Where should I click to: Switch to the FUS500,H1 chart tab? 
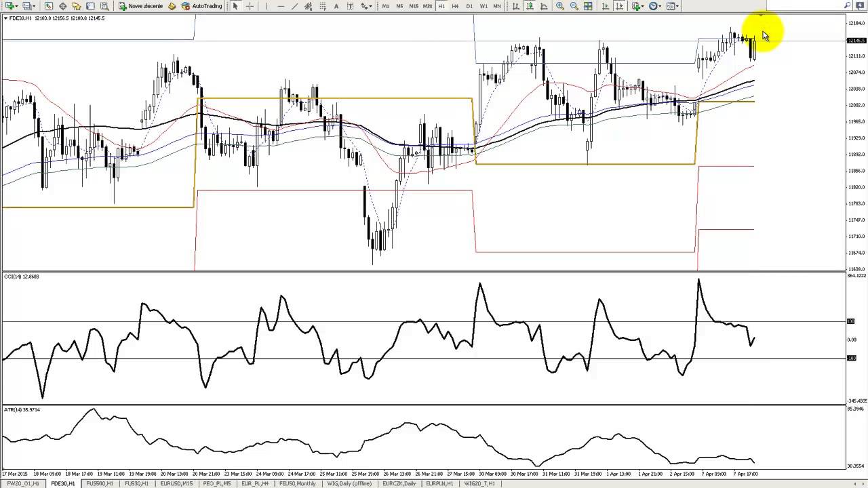point(100,484)
